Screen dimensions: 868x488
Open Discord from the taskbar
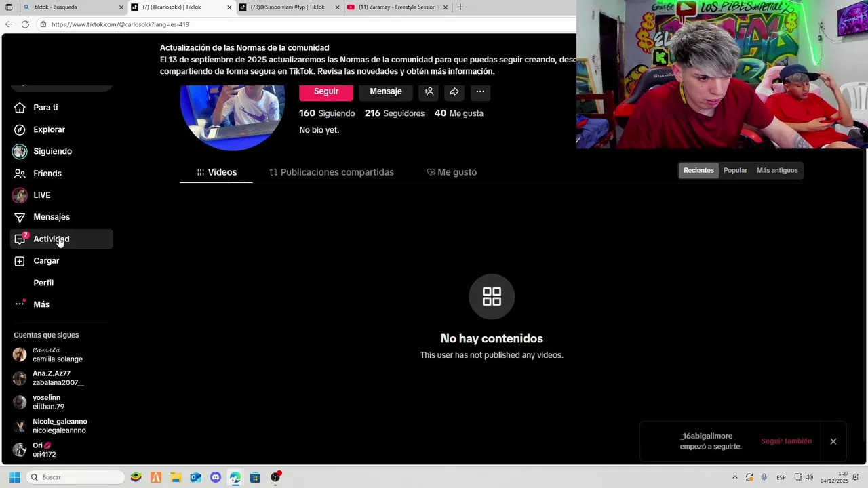tap(216, 477)
